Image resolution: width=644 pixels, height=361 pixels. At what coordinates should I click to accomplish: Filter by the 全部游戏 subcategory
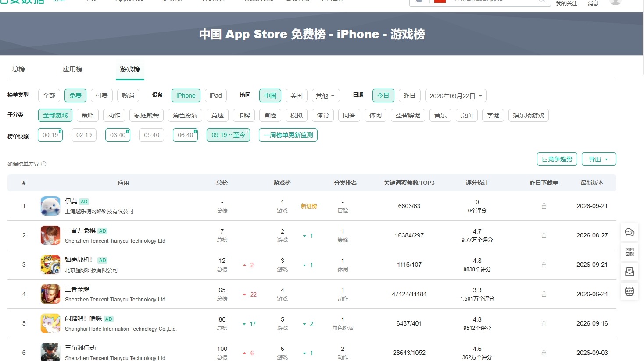(x=55, y=115)
